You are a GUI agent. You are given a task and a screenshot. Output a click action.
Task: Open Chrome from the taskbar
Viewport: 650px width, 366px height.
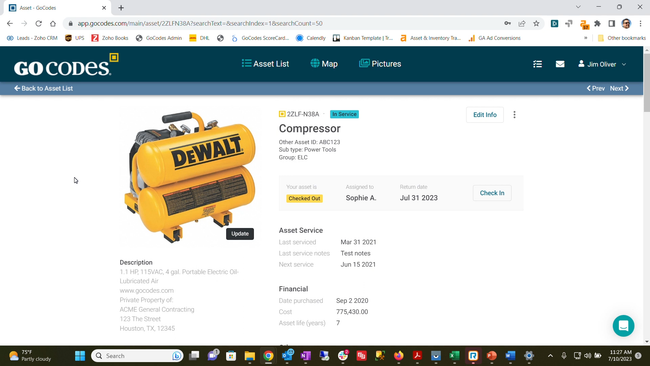[268, 356]
